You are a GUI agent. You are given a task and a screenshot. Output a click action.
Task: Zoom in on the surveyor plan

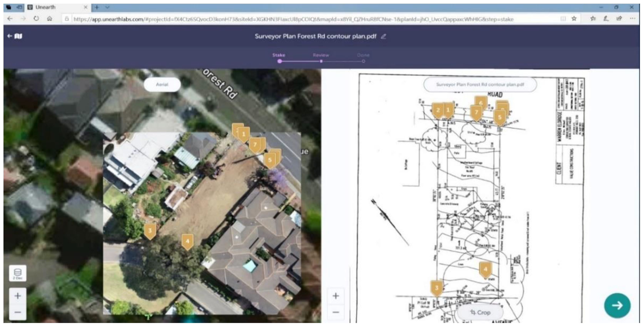[336, 296]
